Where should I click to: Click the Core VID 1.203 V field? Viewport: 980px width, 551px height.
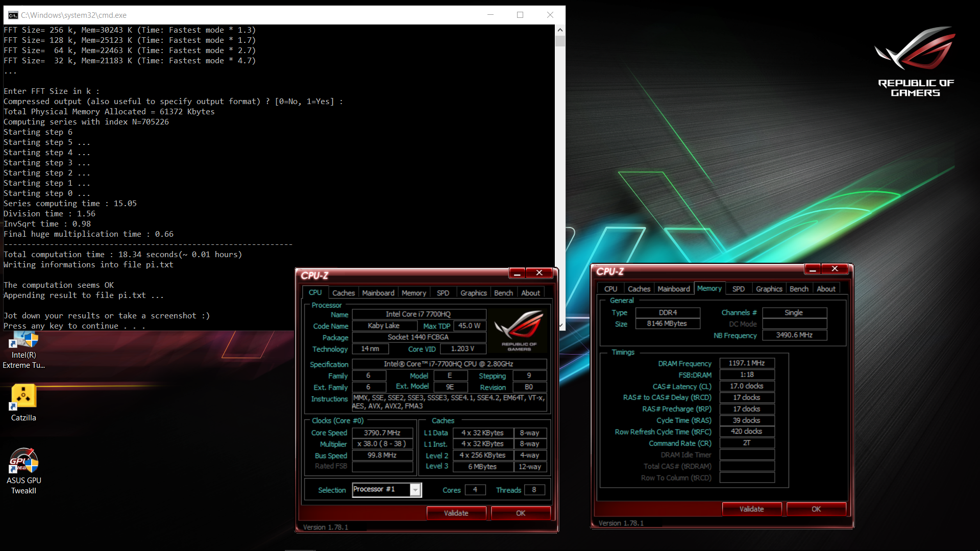[462, 349]
